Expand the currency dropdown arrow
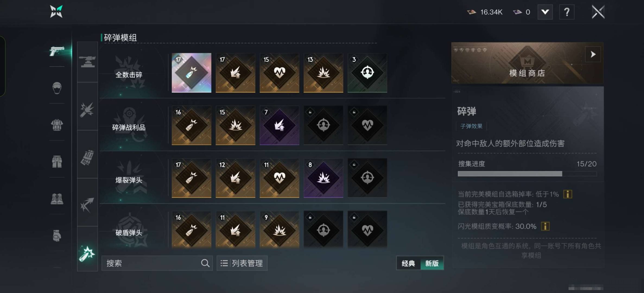 [545, 12]
